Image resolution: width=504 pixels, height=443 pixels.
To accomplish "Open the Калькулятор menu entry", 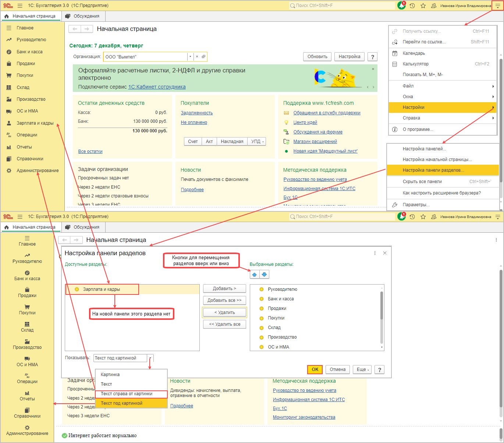I will [x=443, y=64].
